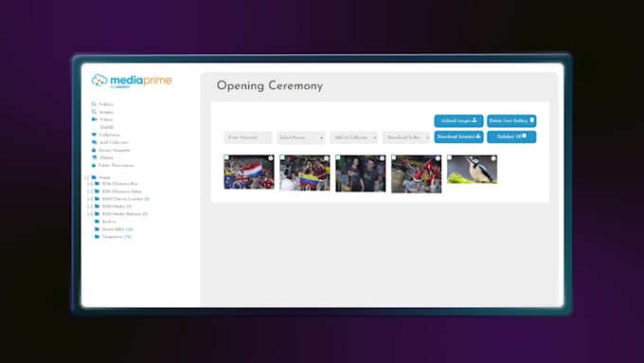Click the Download Selected button
Viewport: 644px width, 363px height.
coord(458,136)
